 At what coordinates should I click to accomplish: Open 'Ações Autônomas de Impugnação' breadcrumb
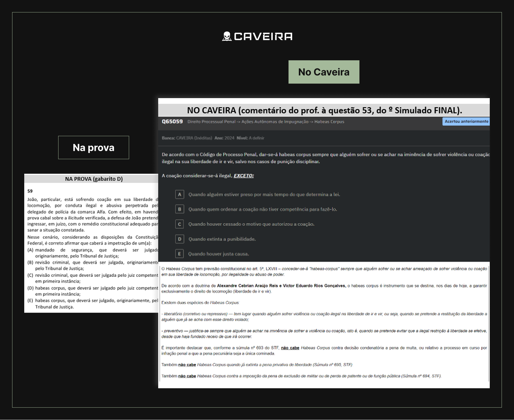point(275,122)
